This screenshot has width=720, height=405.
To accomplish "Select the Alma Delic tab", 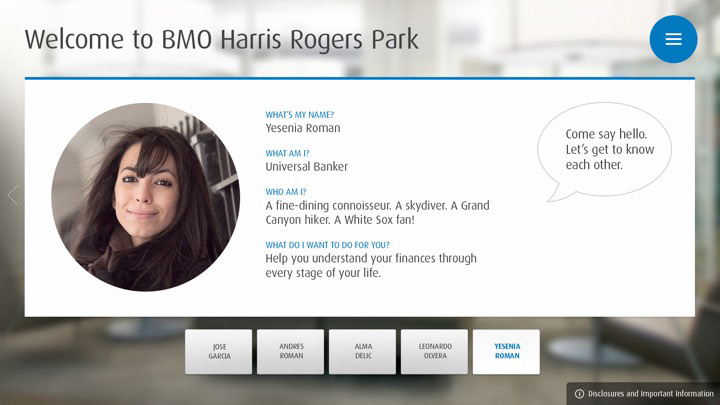I will (x=362, y=351).
